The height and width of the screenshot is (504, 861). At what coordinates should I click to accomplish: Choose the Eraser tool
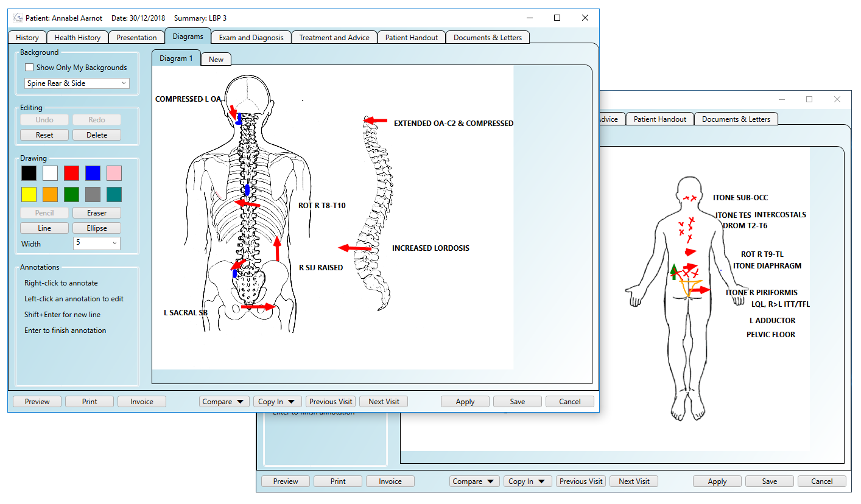click(x=97, y=213)
